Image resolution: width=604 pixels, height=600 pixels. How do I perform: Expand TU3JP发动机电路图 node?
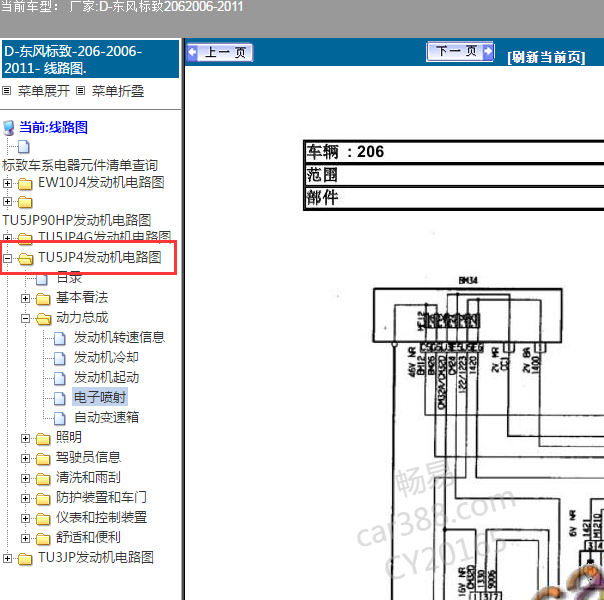coord(7,558)
